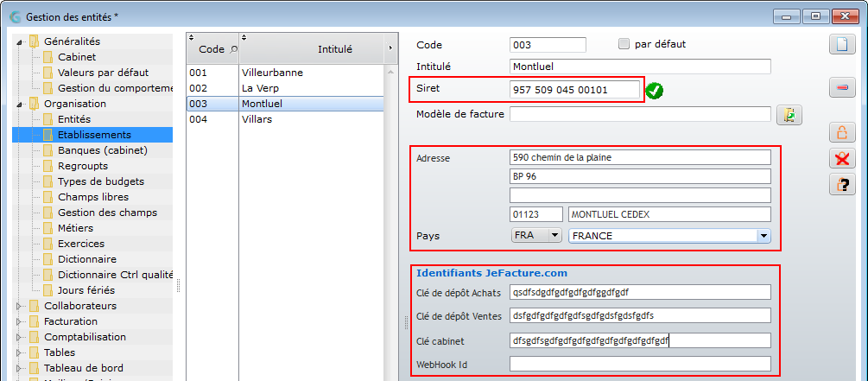
Task: Click the orange padlock unlock icon
Action: [842, 133]
